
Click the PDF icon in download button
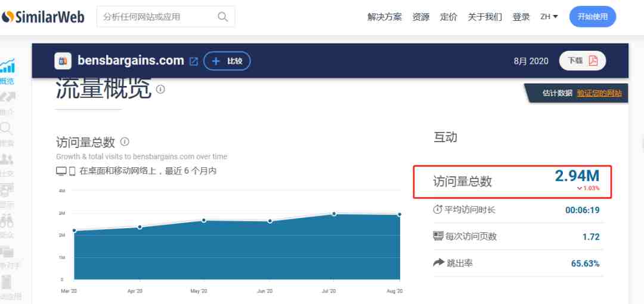click(593, 61)
